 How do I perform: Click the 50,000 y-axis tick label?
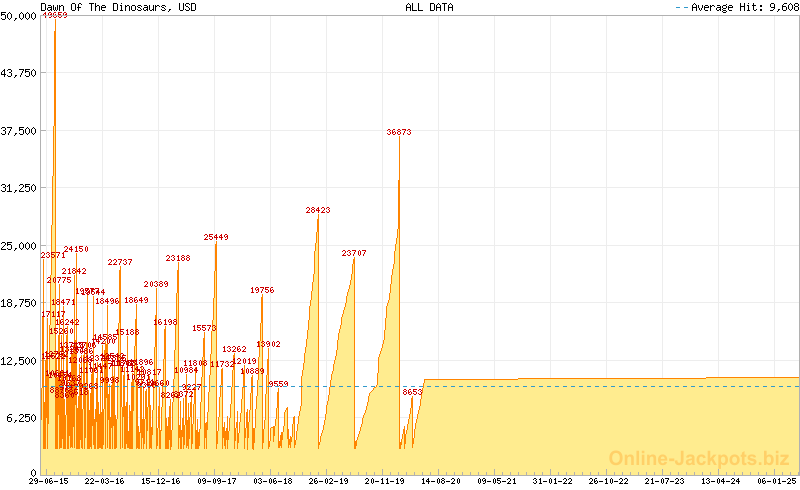point(19,16)
